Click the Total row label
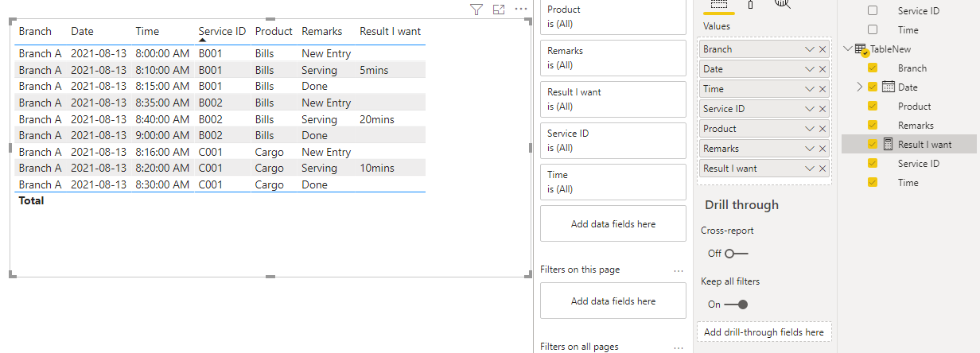Screen dimensions: 980x353 click(31, 200)
